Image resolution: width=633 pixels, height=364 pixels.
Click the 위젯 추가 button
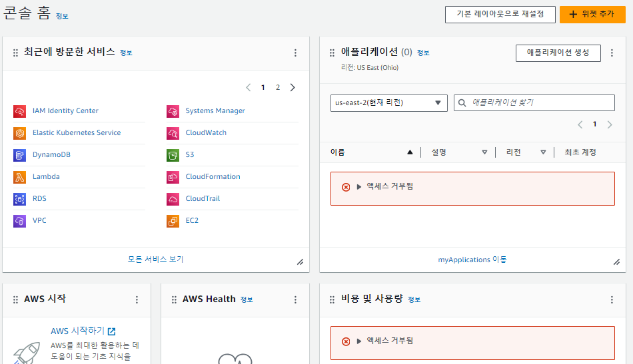[592, 15]
